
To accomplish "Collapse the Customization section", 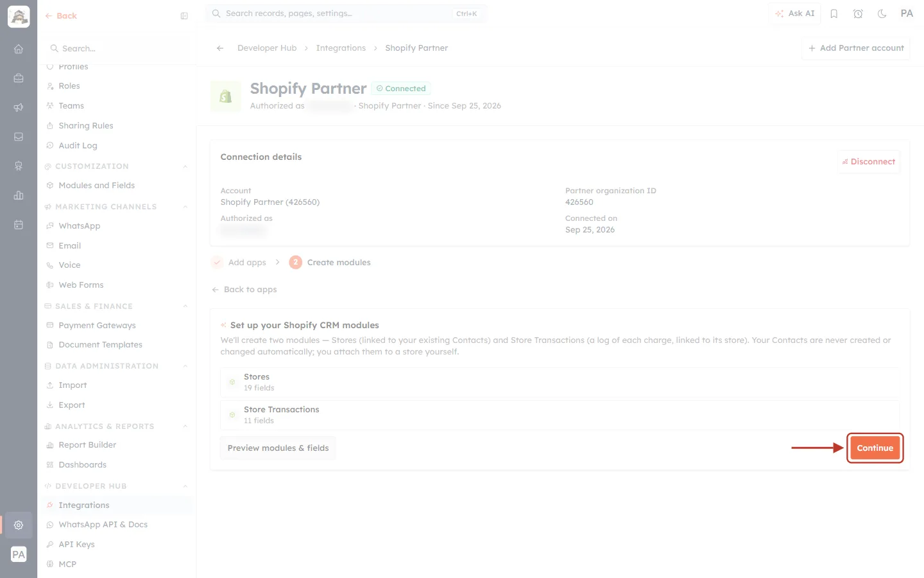I will coord(185,166).
